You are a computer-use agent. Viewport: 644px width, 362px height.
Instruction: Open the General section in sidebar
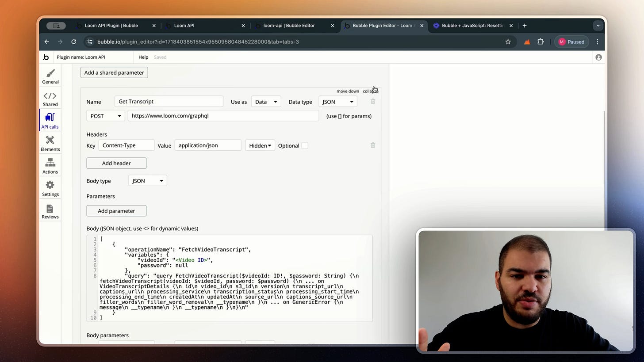50,76
